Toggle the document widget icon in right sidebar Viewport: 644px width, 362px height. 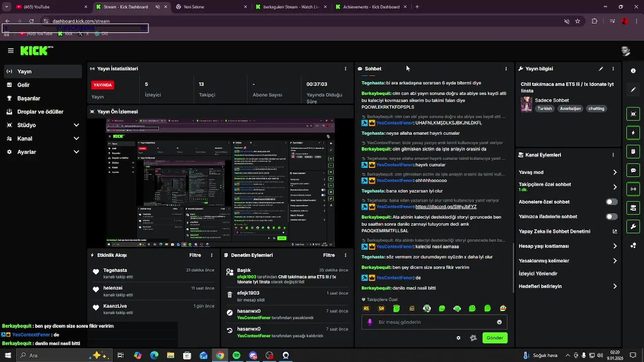(633, 151)
